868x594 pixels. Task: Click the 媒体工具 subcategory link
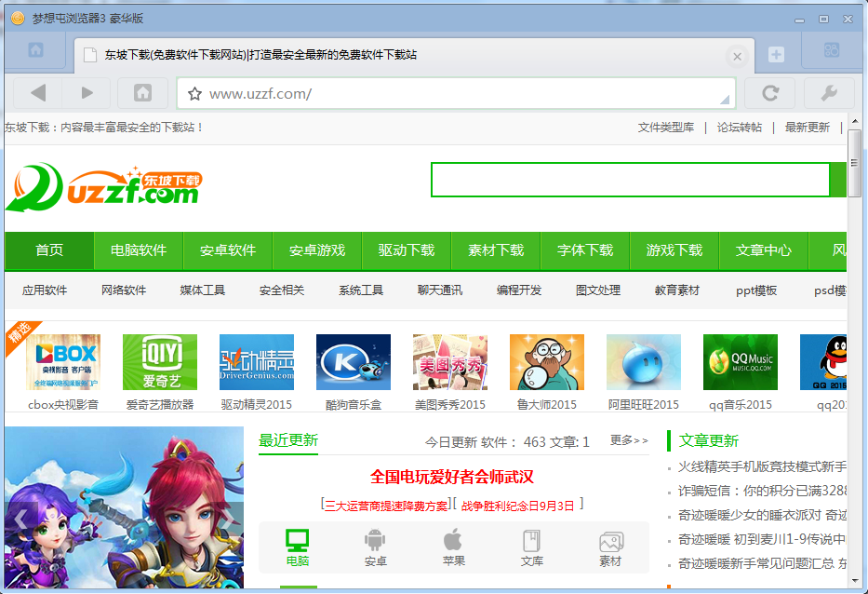point(203,290)
